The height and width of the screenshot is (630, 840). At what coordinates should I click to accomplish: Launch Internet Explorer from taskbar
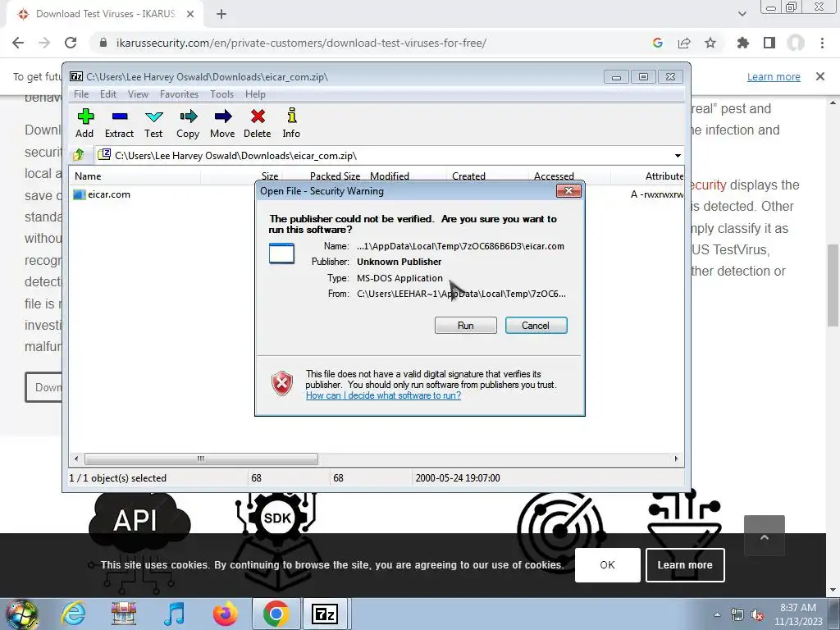[x=73, y=614]
